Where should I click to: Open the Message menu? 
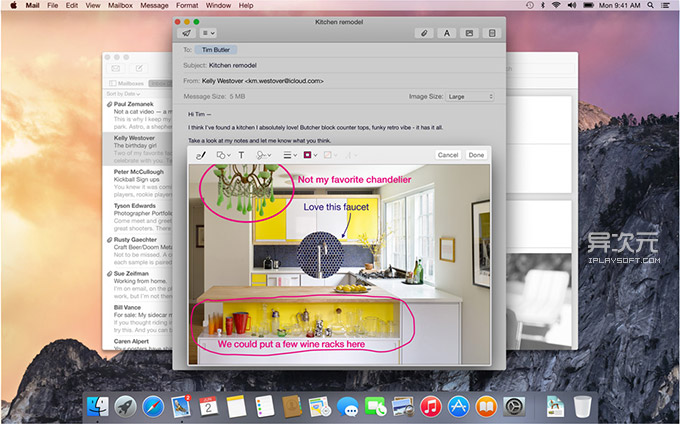pos(154,5)
